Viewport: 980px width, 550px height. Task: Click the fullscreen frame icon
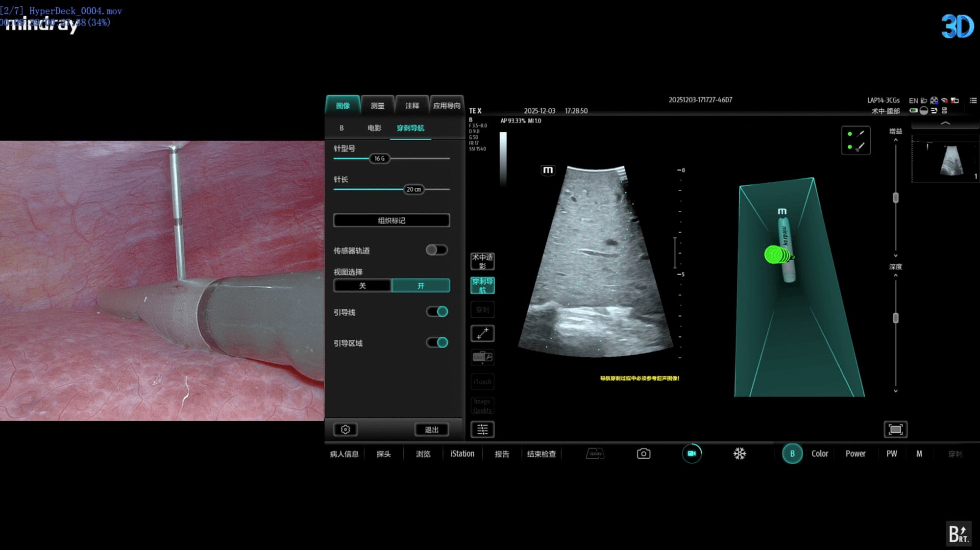[895, 429]
